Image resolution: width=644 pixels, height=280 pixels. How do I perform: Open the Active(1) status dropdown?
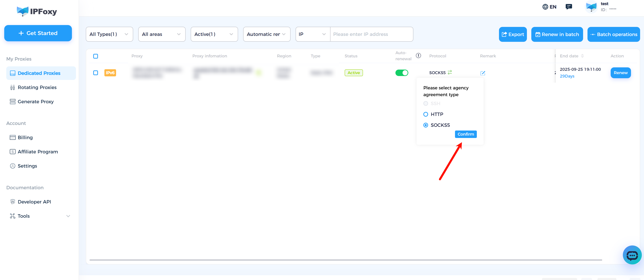pos(214,34)
